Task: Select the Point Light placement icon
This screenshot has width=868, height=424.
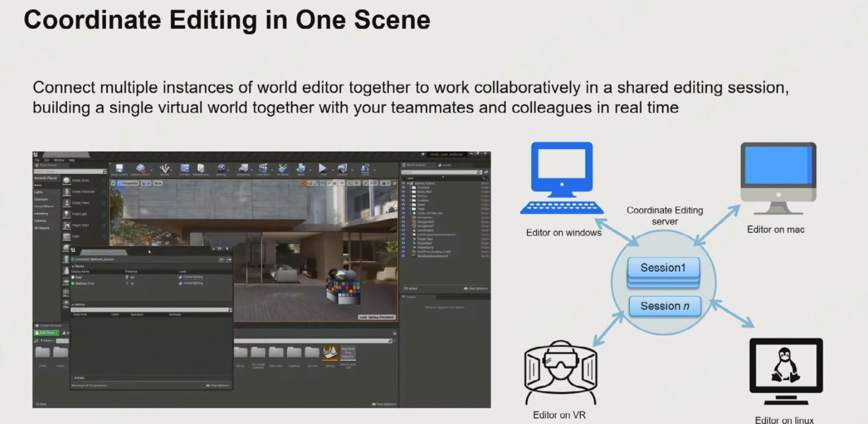Action: [67, 214]
